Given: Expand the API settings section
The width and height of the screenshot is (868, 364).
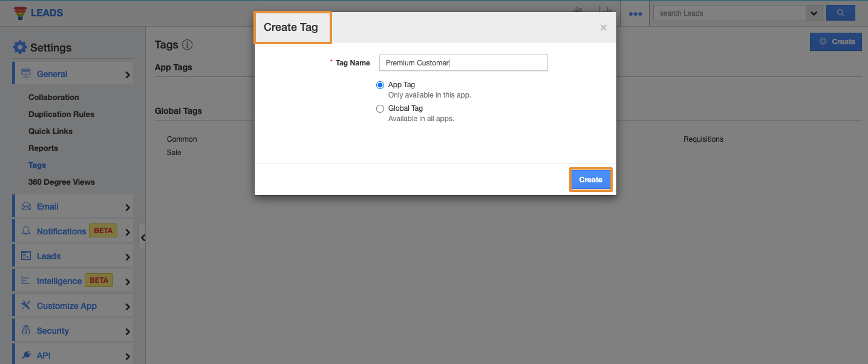Looking at the screenshot, I should [128, 356].
